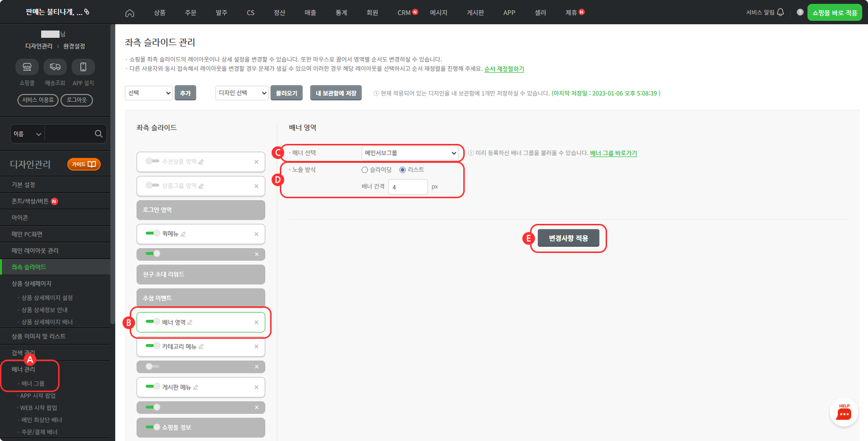Viewport: 868px width, 441px height.
Task: Open the 이름 search type dropdown
Action: tap(27, 134)
